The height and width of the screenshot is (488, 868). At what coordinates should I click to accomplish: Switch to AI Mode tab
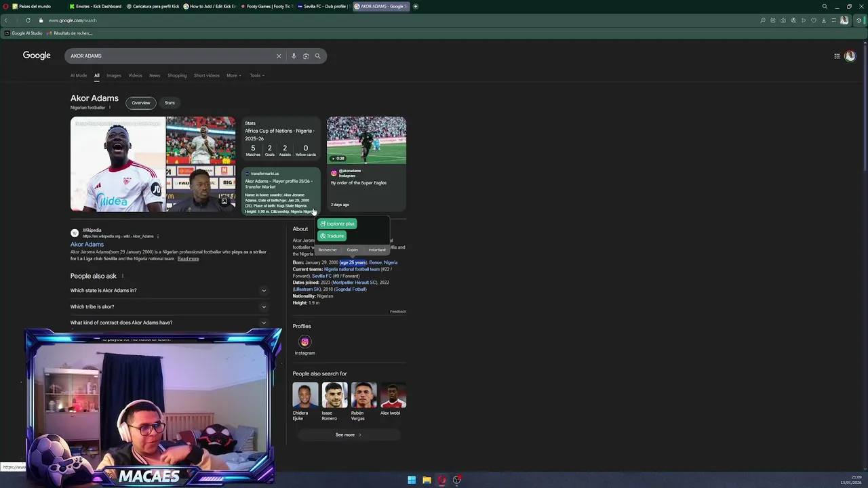79,75
